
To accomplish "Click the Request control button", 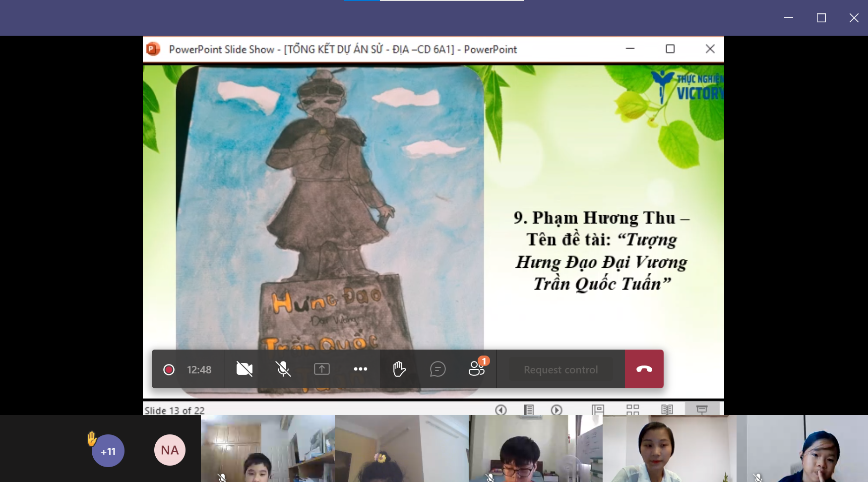I will pyautogui.click(x=560, y=370).
